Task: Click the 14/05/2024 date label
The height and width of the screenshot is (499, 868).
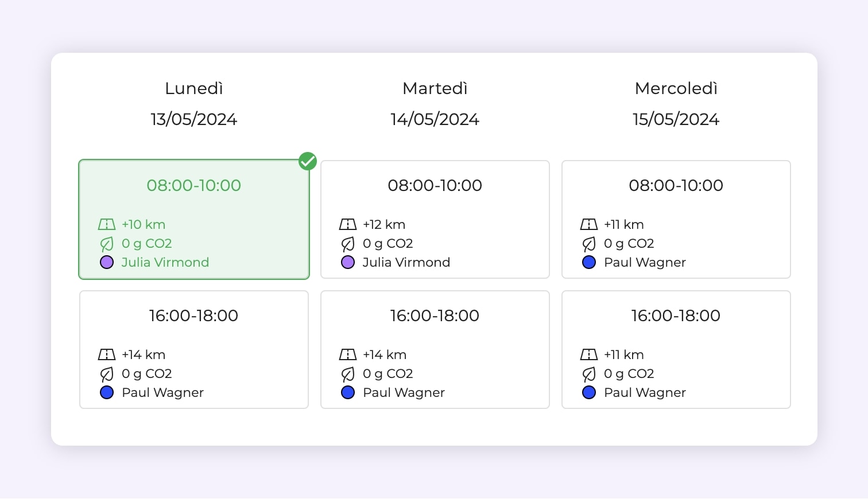Action: 435,119
